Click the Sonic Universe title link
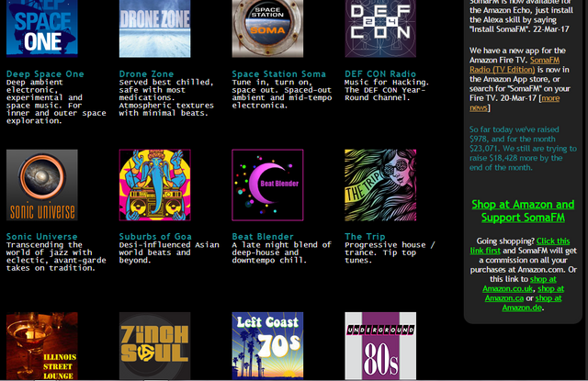Image resolution: width=588 pixels, height=381 pixels. coord(42,236)
